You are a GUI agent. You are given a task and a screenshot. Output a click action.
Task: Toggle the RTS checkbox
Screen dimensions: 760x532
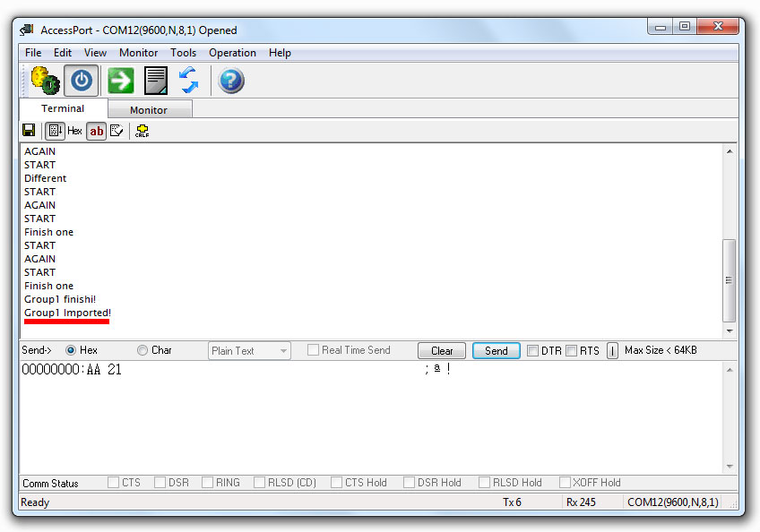point(572,350)
